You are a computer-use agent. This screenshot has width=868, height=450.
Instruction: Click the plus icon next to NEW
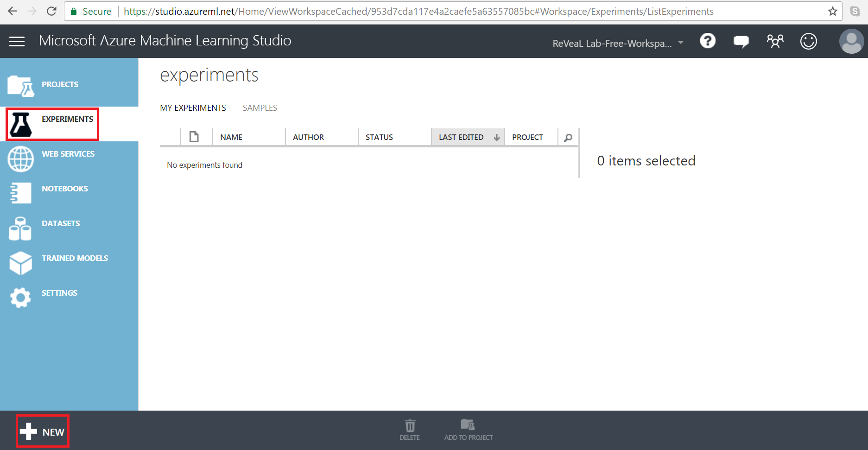click(29, 431)
